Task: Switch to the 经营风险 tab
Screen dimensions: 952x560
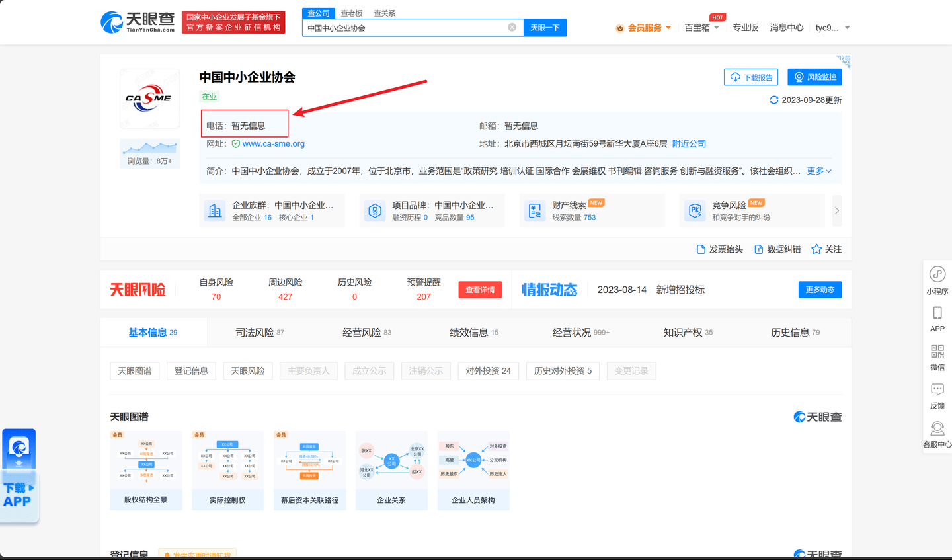Action: click(367, 333)
